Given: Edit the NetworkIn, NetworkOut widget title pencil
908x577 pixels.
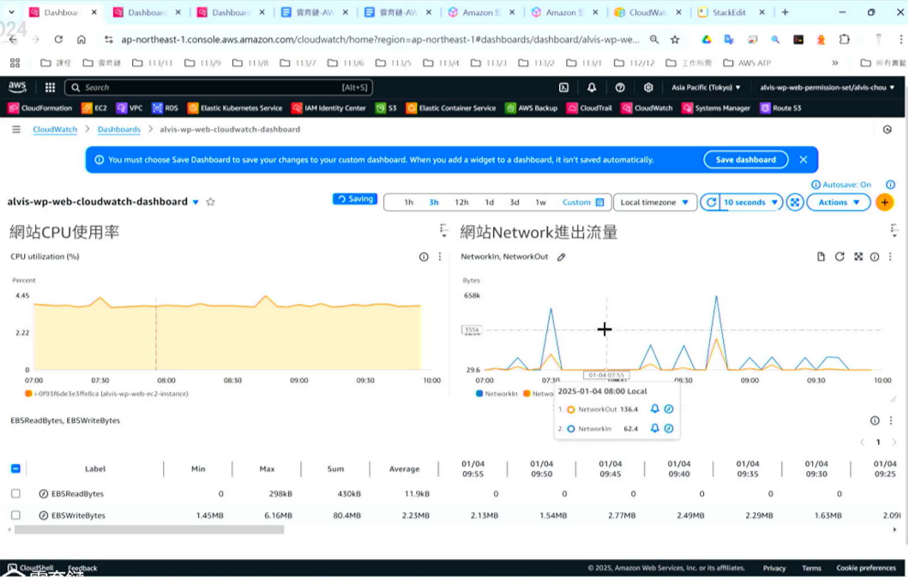Looking at the screenshot, I should pyautogui.click(x=561, y=257).
